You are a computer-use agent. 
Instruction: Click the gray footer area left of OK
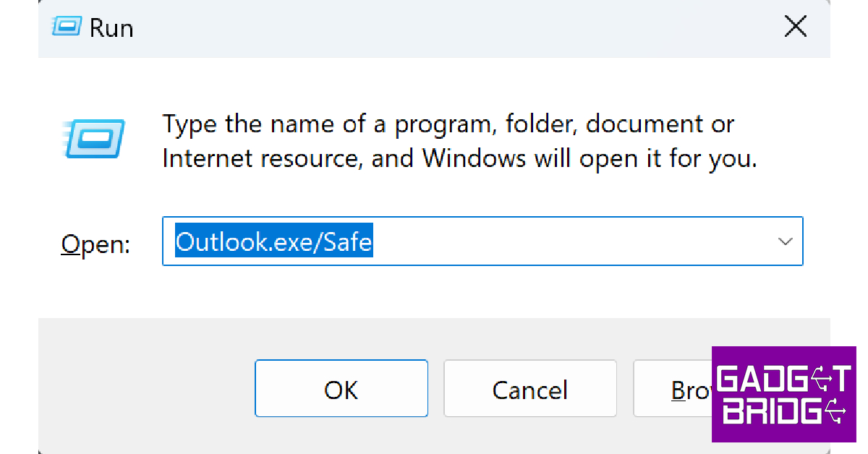pyautogui.click(x=145, y=389)
